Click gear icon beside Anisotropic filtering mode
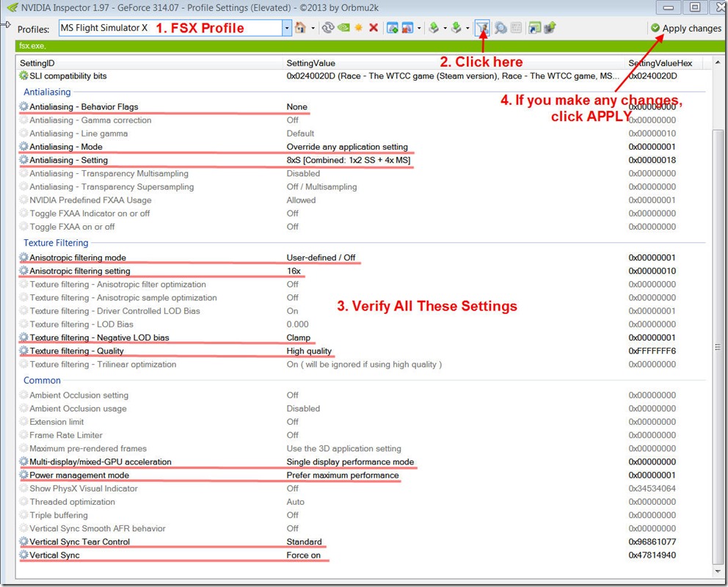Screen dimensions: 728x587 [23, 258]
